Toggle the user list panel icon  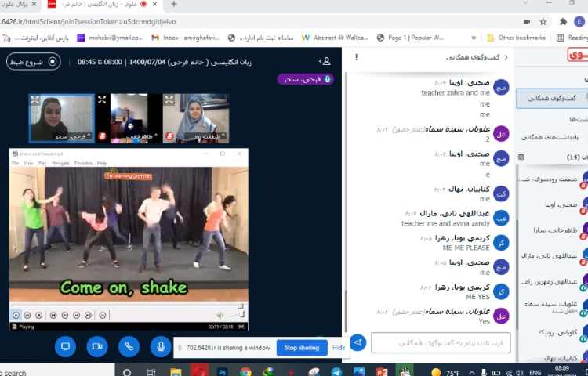click(325, 61)
